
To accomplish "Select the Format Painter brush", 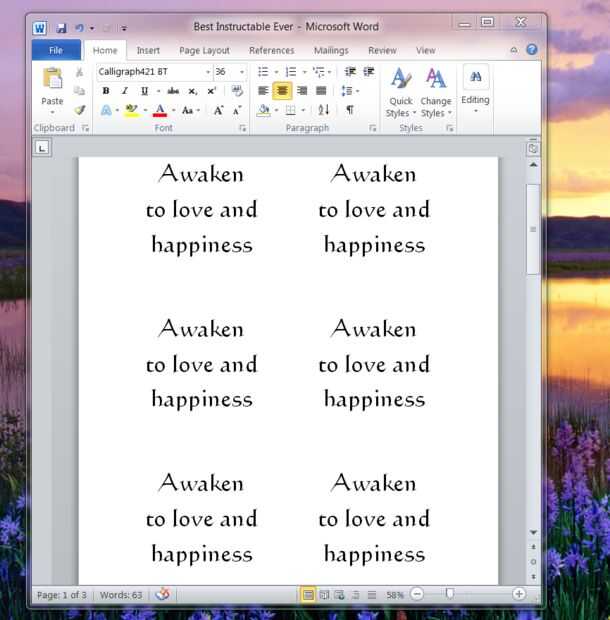I will coord(79,110).
